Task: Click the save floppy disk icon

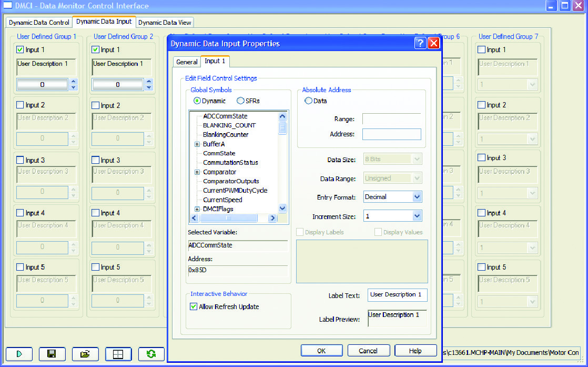Action: (x=52, y=354)
